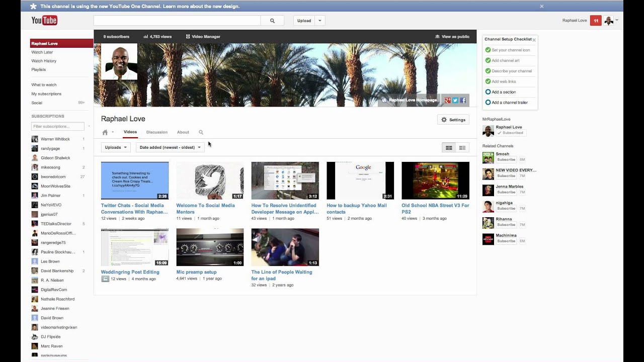This screenshot has width=644, height=362.
Task: Dismiss the YouTube One Channel banner
Action: (x=542, y=6)
